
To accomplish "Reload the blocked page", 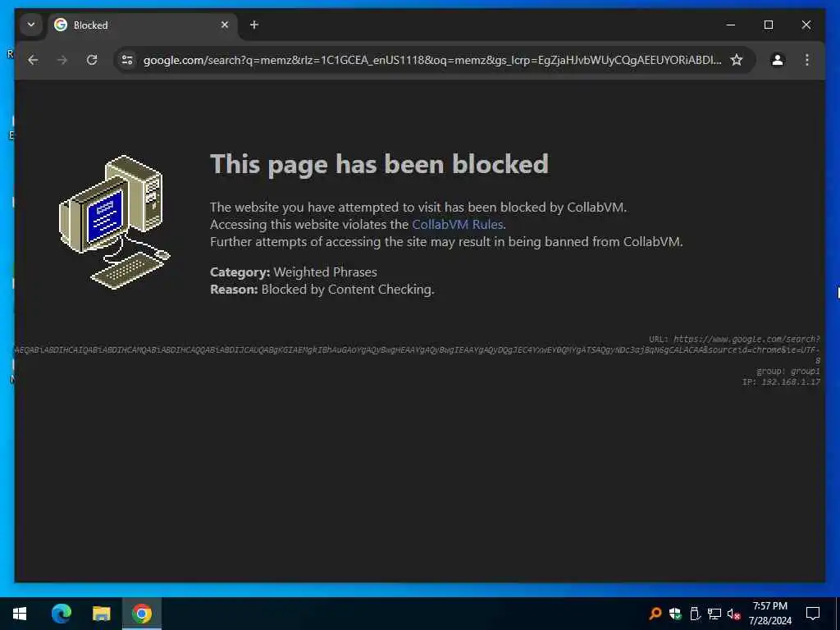I will [x=92, y=60].
